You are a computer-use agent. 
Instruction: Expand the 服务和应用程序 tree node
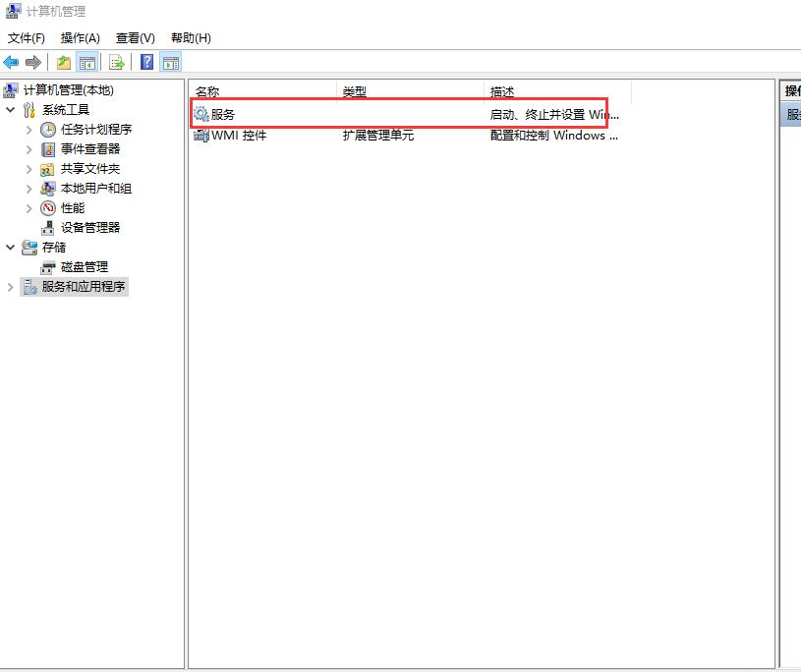click(10, 286)
